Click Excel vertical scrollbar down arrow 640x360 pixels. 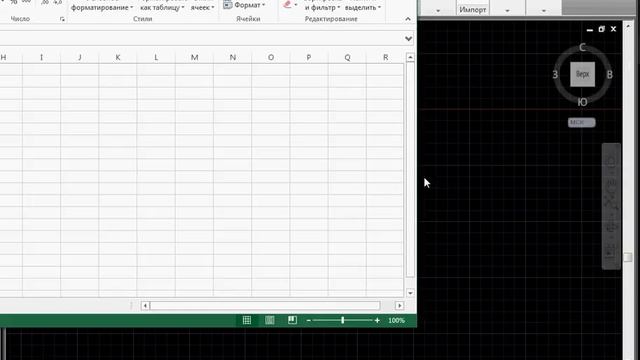(x=410, y=293)
